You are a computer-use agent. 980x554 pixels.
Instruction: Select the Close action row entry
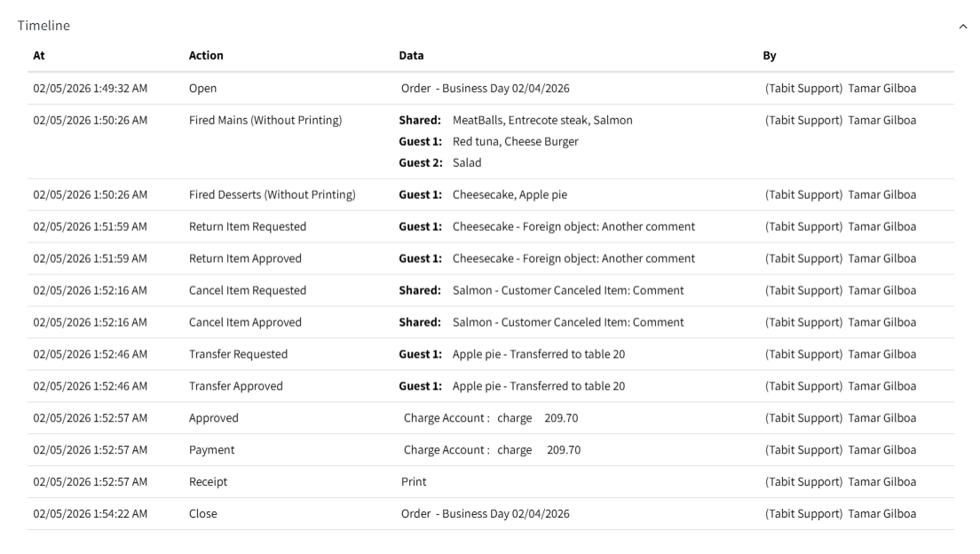202,514
